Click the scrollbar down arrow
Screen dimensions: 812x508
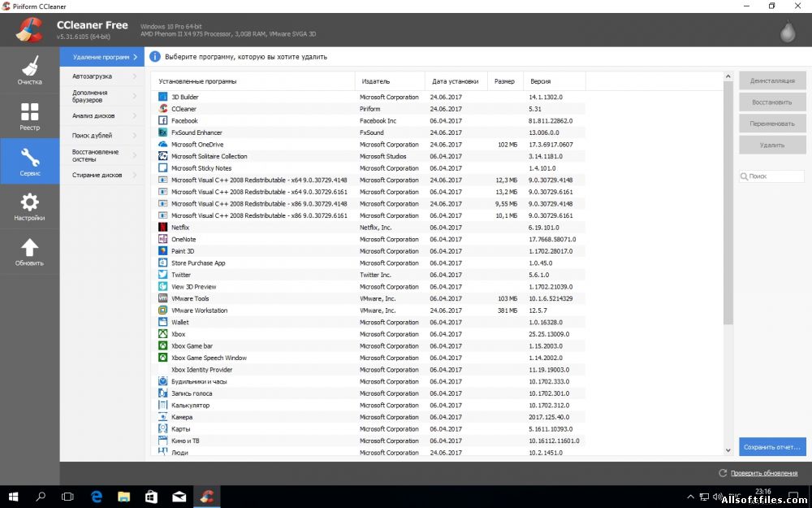tap(728, 450)
